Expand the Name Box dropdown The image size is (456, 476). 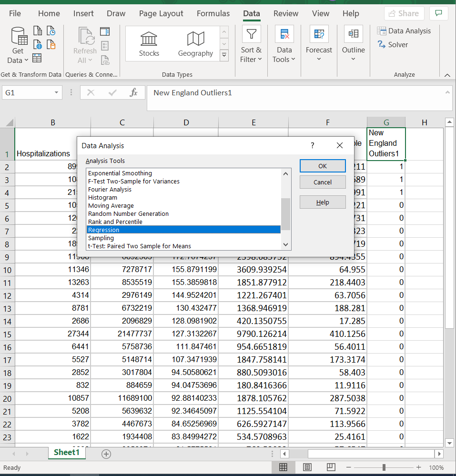pos(56,92)
